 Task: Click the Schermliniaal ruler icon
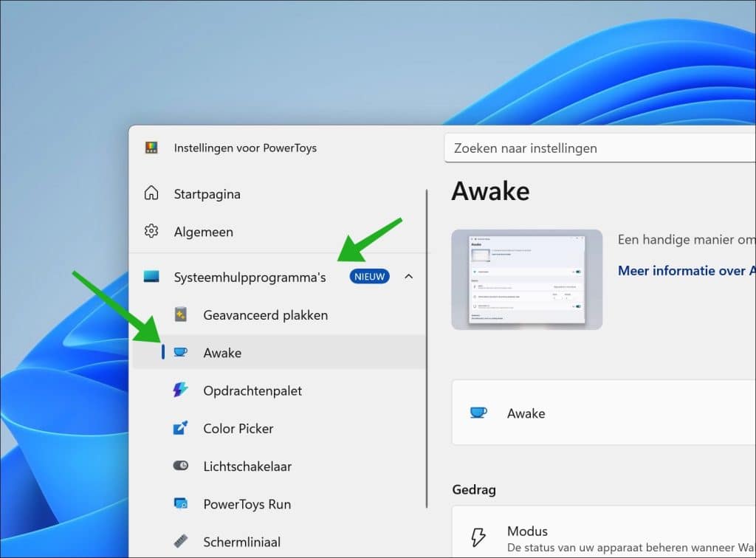(x=180, y=541)
